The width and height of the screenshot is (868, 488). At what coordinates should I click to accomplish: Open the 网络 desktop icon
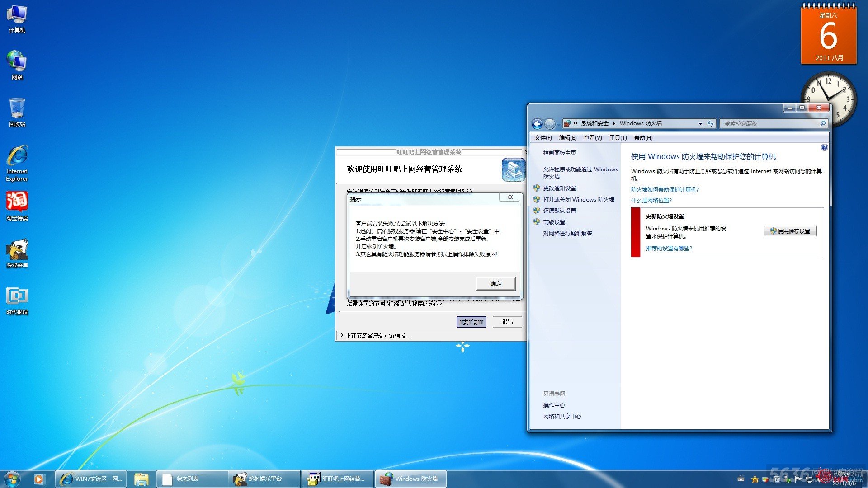[x=17, y=66]
